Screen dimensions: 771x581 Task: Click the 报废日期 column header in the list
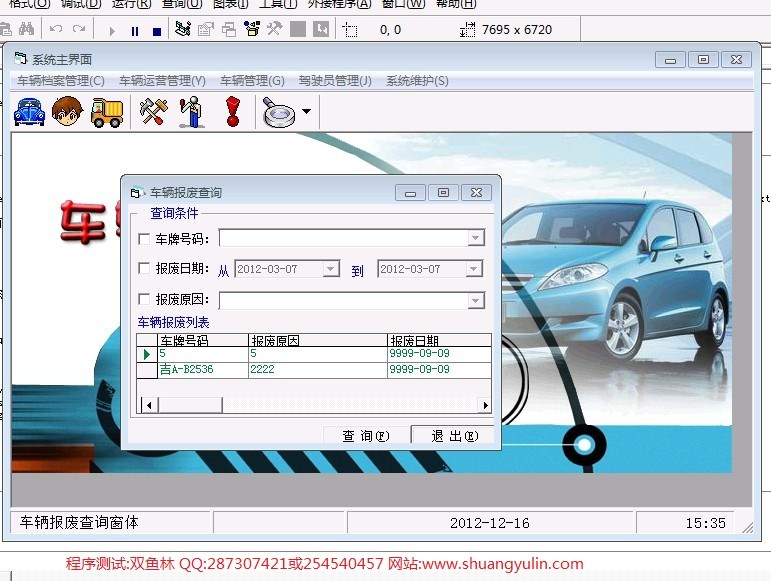(x=439, y=340)
